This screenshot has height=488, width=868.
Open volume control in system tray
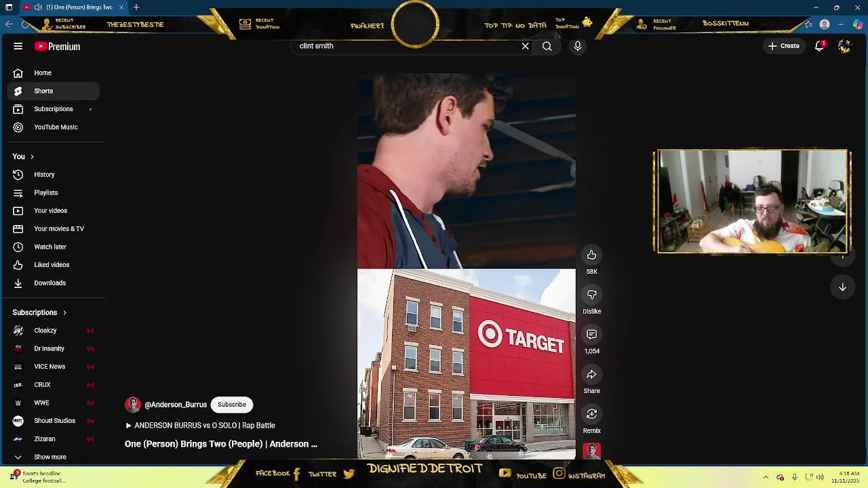tap(821, 477)
